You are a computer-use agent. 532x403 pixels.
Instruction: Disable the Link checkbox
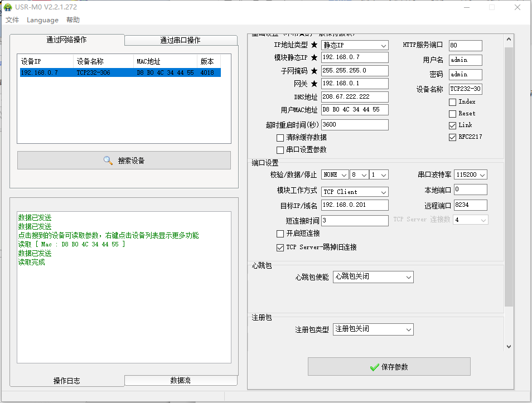coord(452,125)
